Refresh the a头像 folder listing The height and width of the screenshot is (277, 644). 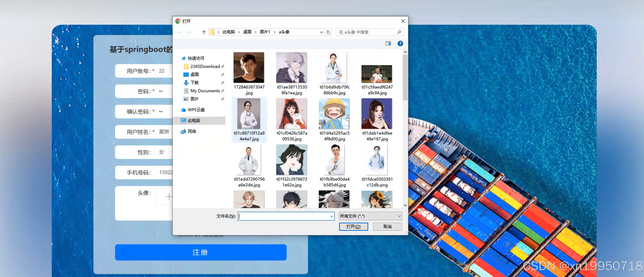pos(328,32)
